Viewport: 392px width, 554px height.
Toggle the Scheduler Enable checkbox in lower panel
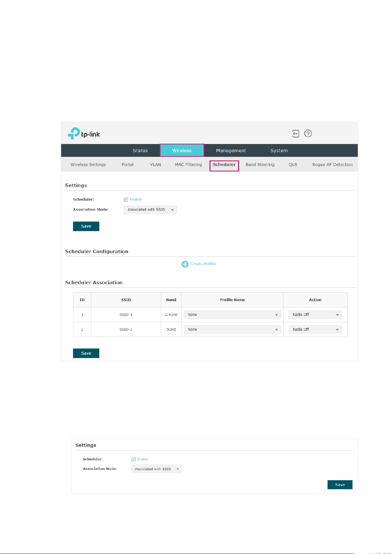click(x=133, y=459)
